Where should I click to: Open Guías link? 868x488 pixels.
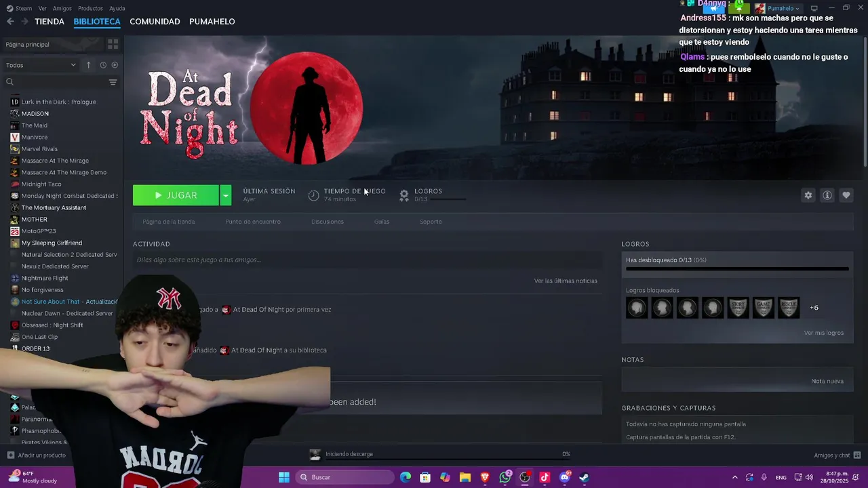(382, 222)
